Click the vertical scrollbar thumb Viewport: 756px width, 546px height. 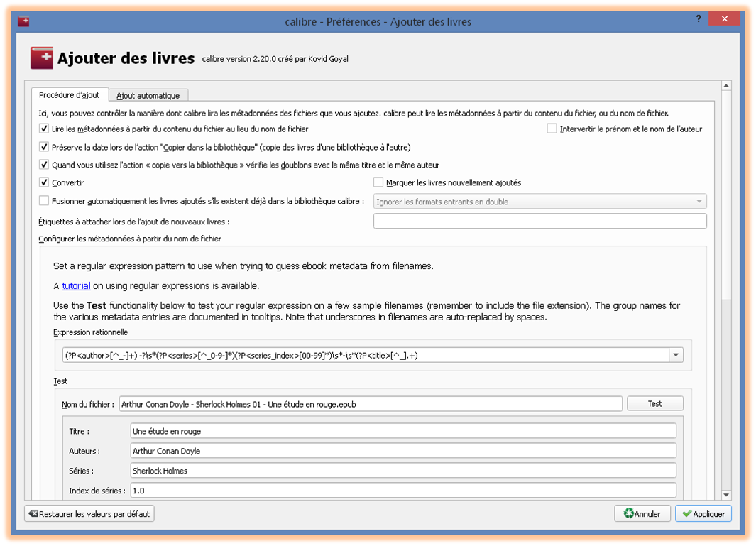pos(727,195)
